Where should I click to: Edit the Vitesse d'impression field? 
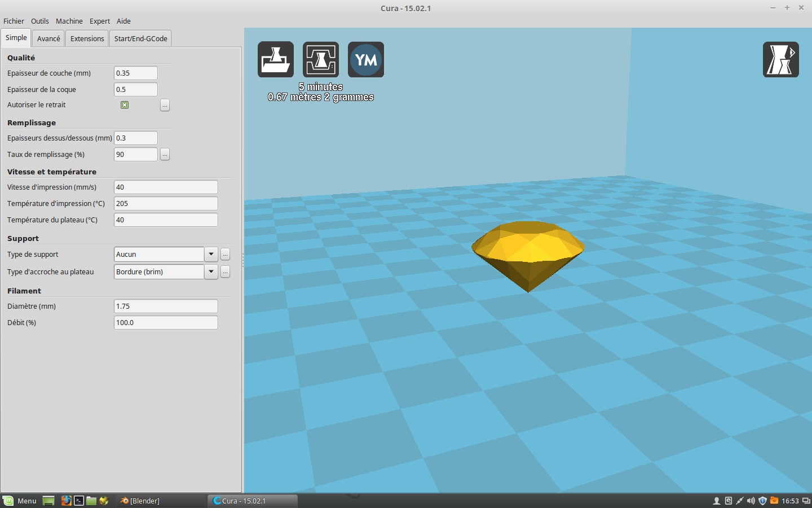166,187
